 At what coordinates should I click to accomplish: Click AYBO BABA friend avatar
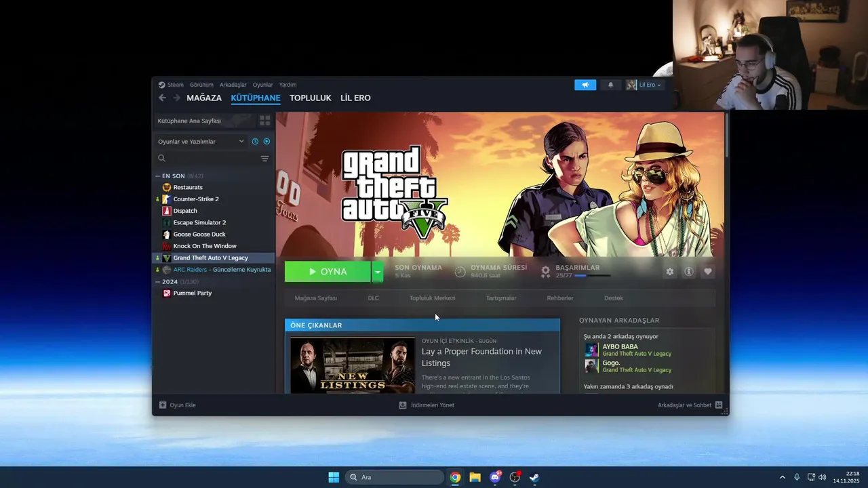592,350
